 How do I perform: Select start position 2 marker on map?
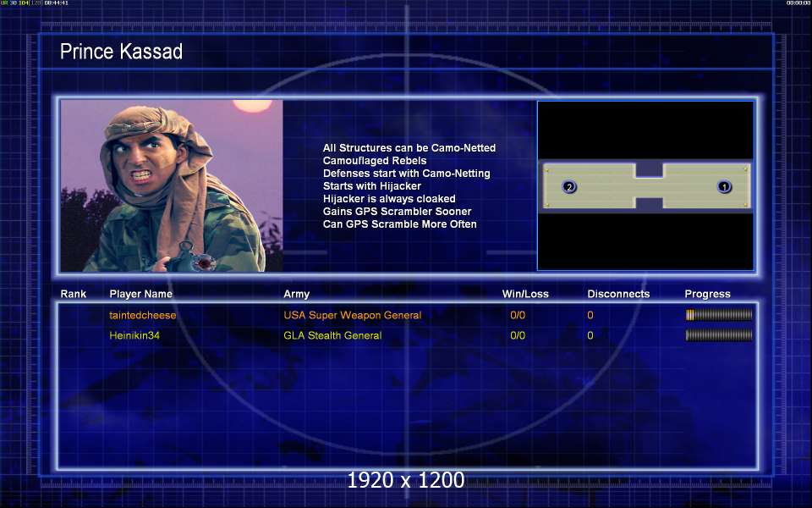coord(569,186)
